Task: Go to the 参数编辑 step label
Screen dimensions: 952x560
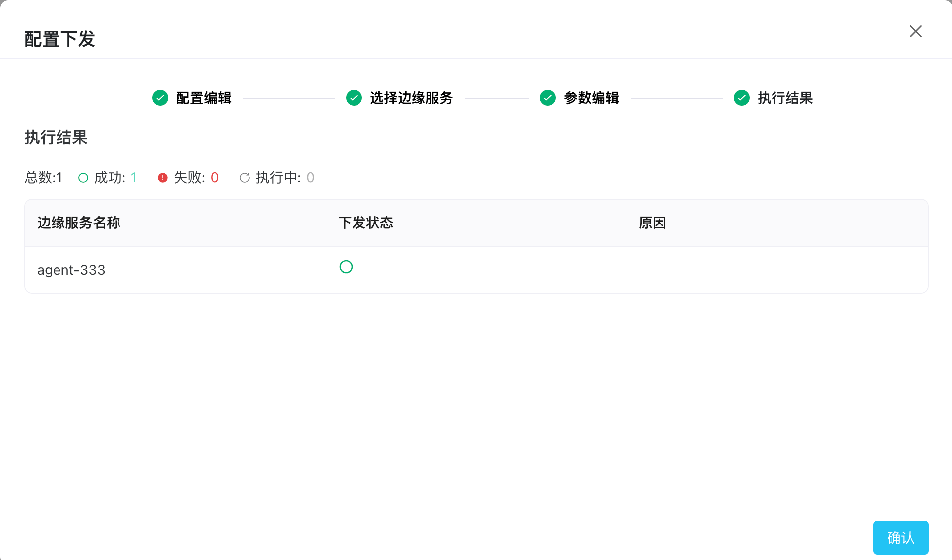Action: click(x=591, y=98)
